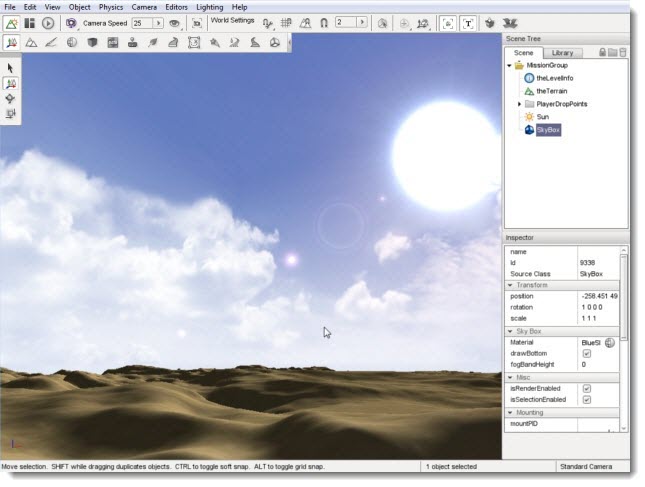Toggle the magnet soft snap icon

[324, 23]
